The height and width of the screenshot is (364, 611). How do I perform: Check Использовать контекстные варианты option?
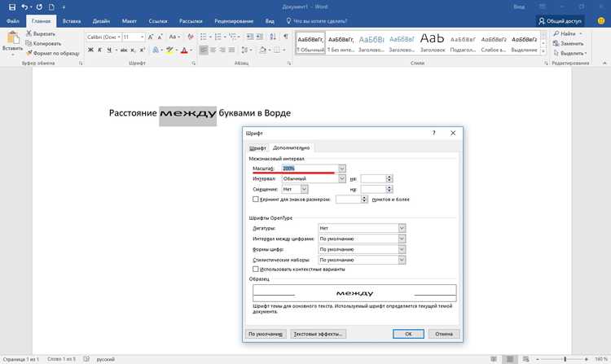pos(256,269)
